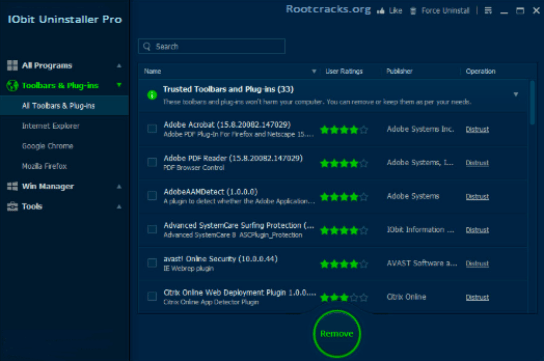Click the green trusted info icon

[152, 95]
